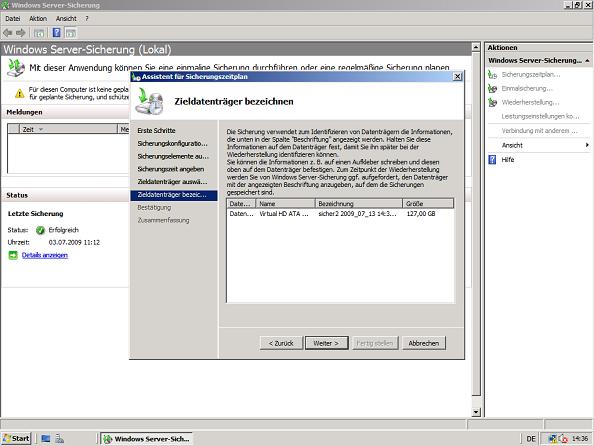Open the Ansicht menu
This screenshot has height=446, width=594.
point(66,19)
